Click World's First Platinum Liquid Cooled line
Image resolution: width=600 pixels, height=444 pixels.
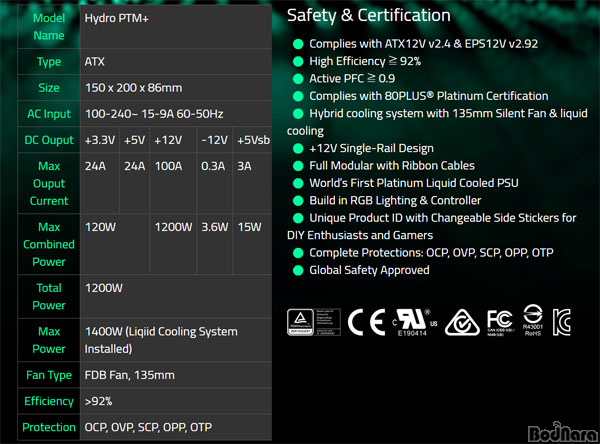click(x=414, y=183)
